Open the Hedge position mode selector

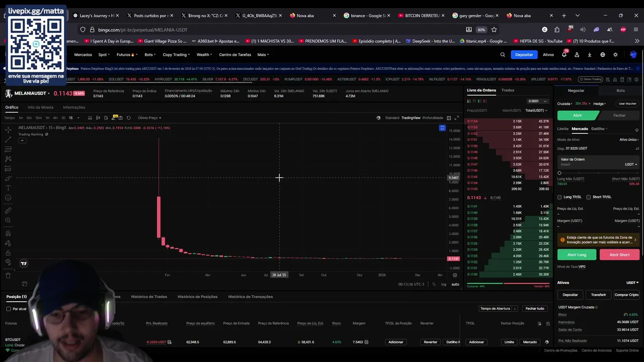click(599, 104)
